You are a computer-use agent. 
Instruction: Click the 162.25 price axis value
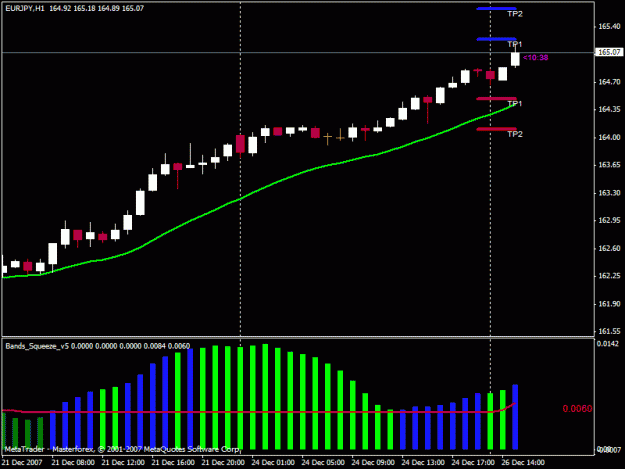tap(609, 276)
